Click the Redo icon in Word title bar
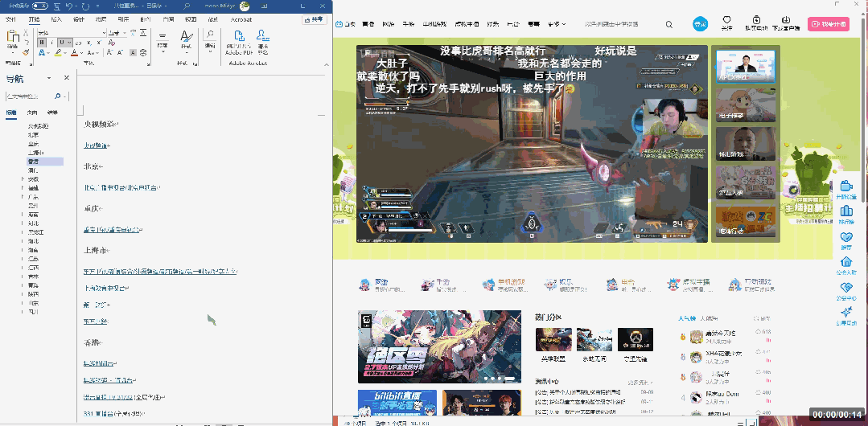The image size is (868, 426). click(x=86, y=6)
